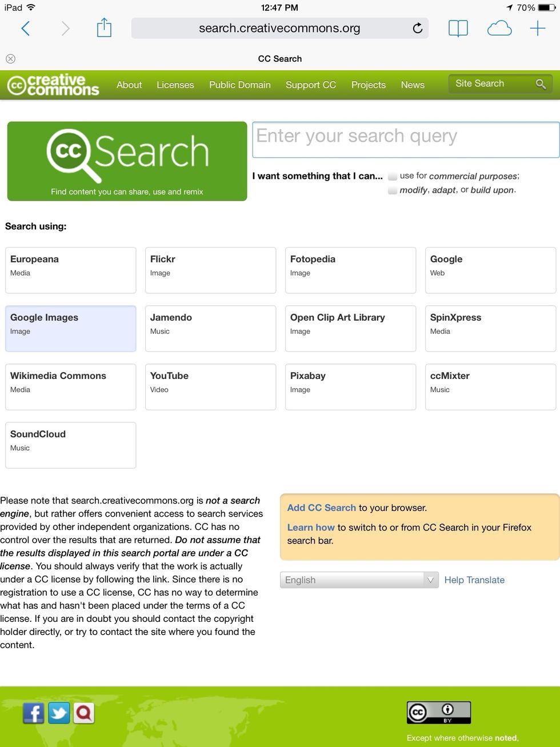Open the Creative Commons Facebook page

tap(34, 713)
